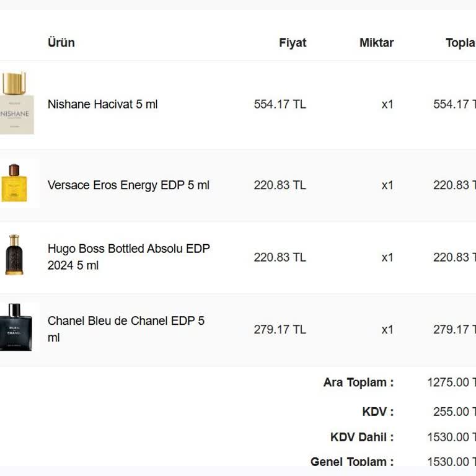The image size is (476, 476).
Task: Click the KDV Dahil label
Action: tap(362, 437)
